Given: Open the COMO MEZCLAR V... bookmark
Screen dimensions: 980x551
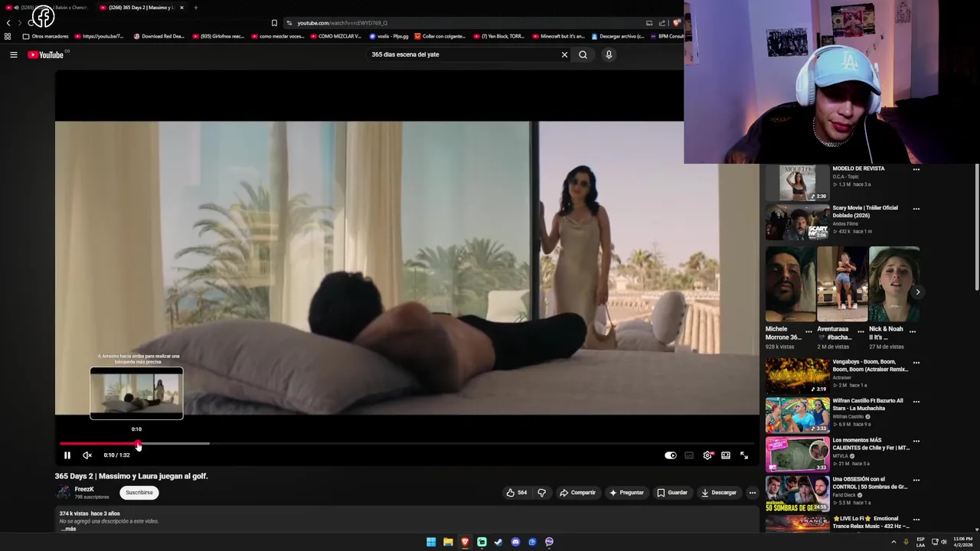Looking at the screenshot, I should [x=335, y=36].
